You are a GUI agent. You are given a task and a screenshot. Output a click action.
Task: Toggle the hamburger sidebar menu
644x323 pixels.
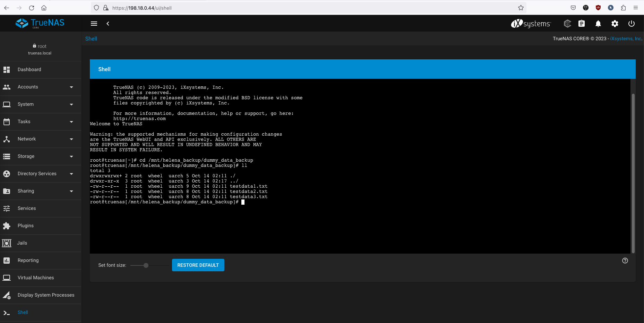pyautogui.click(x=94, y=24)
